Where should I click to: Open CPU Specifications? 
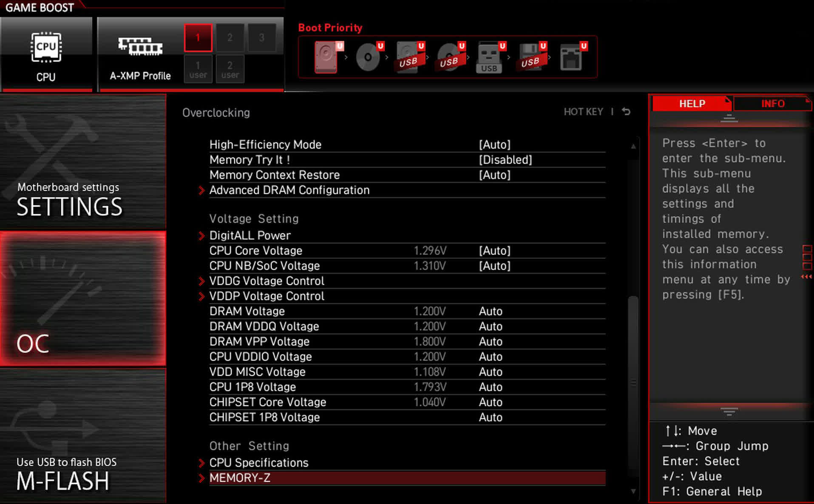258,462
